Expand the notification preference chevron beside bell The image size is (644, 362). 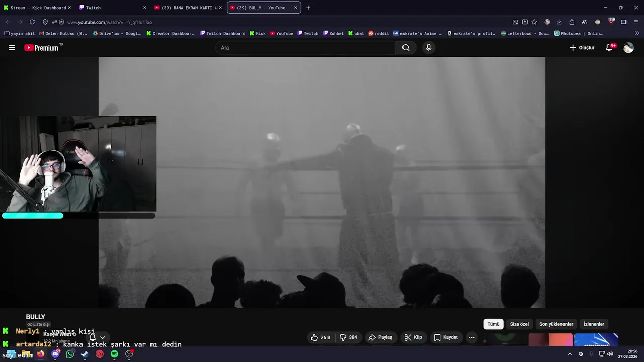point(103,337)
